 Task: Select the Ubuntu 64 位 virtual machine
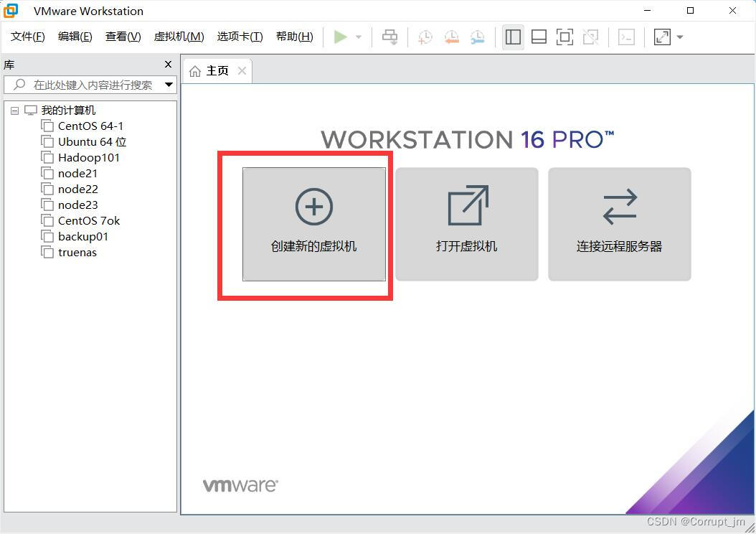click(92, 142)
